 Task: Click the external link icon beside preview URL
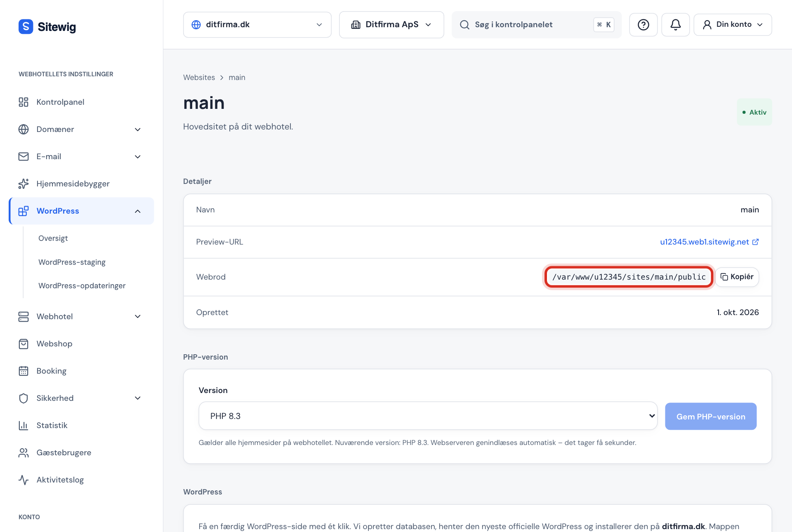pyautogui.click(x=755, y=242)
